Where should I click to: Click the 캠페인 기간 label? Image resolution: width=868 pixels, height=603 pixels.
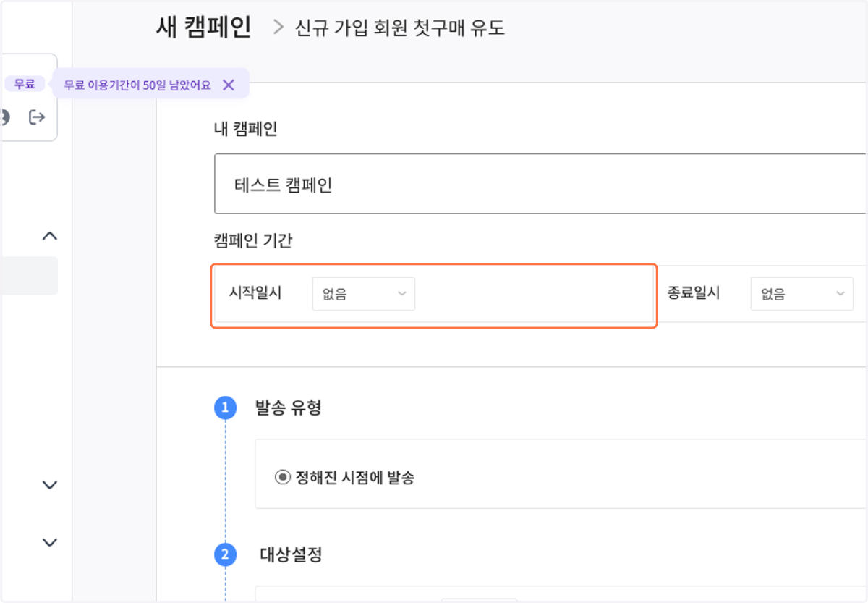[253, 240]
